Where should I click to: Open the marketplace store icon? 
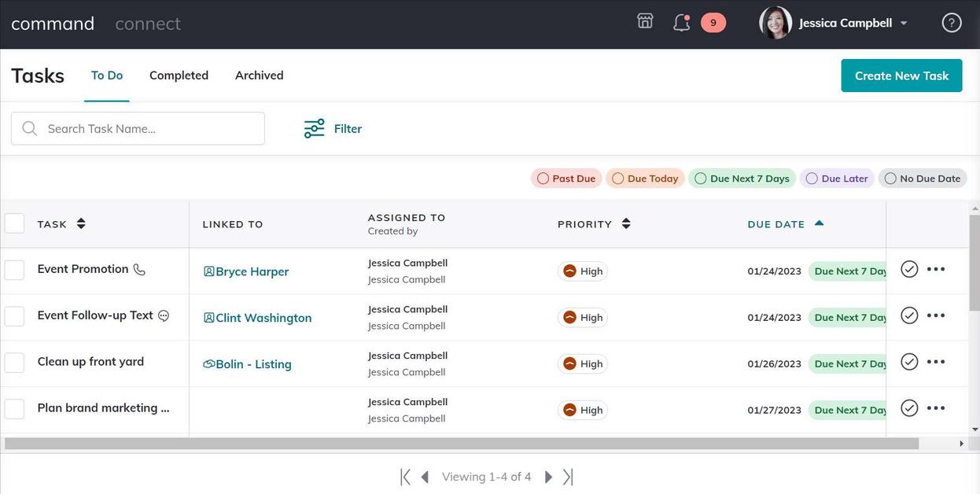click(x=645, y=22)
